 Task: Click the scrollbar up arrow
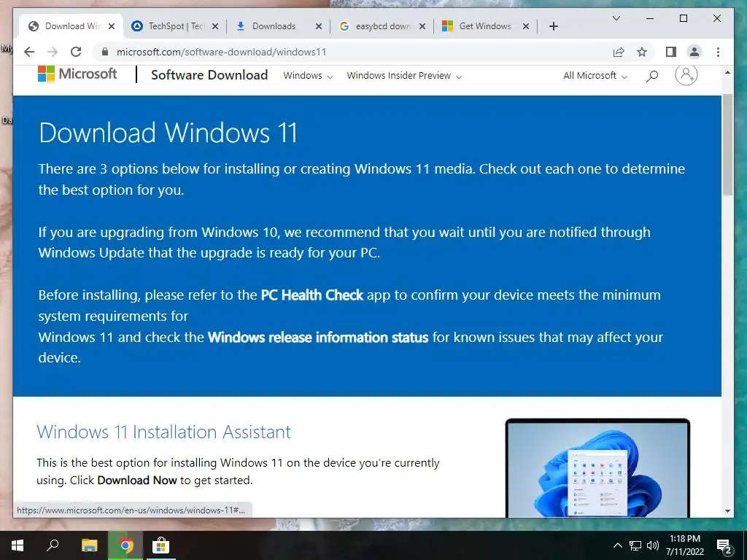click(x=727, y=73)
